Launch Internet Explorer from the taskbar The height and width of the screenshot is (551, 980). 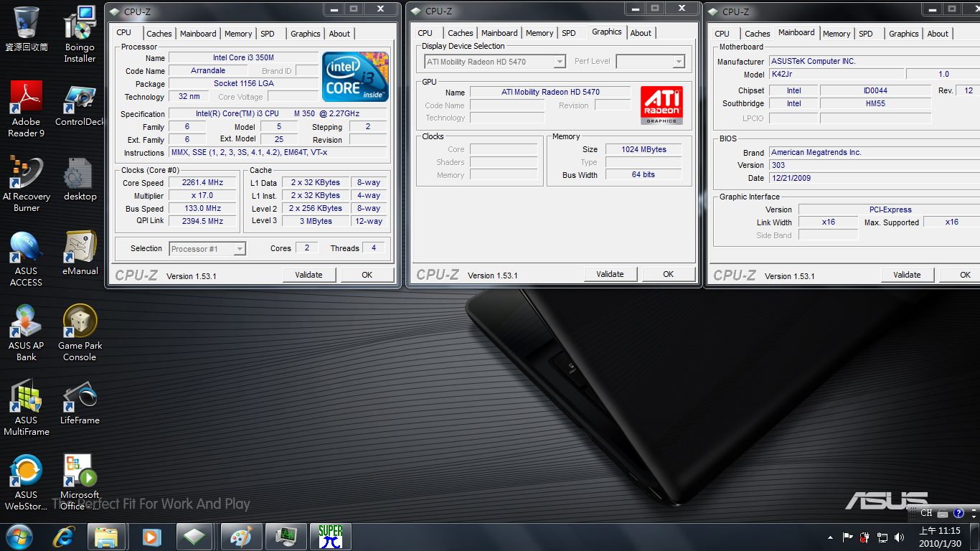coord(64,537)
